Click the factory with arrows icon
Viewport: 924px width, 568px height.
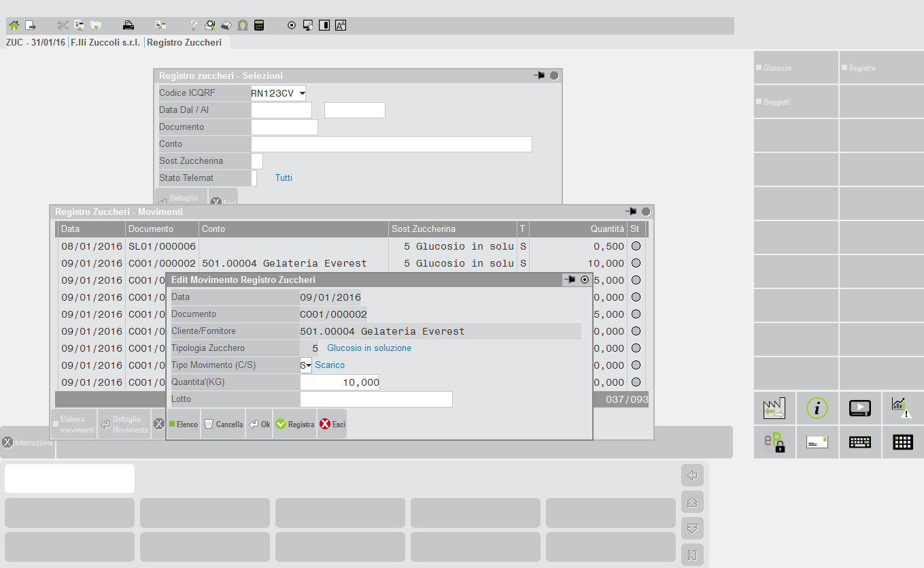tap(774, 408)
